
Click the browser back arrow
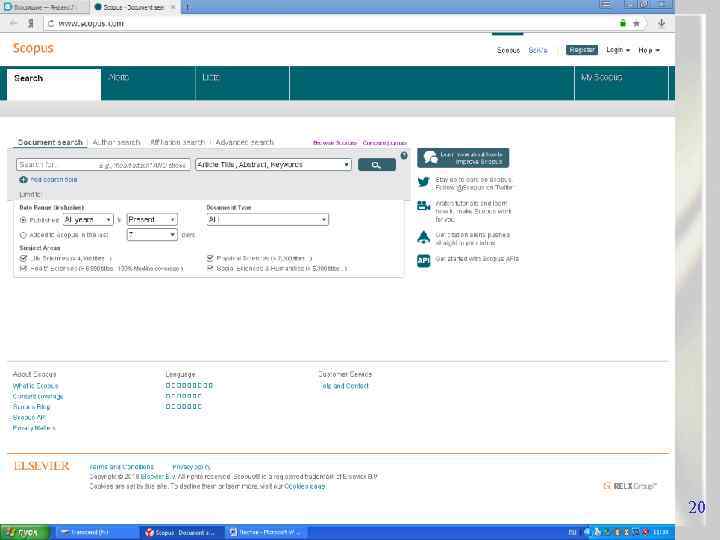13,23
